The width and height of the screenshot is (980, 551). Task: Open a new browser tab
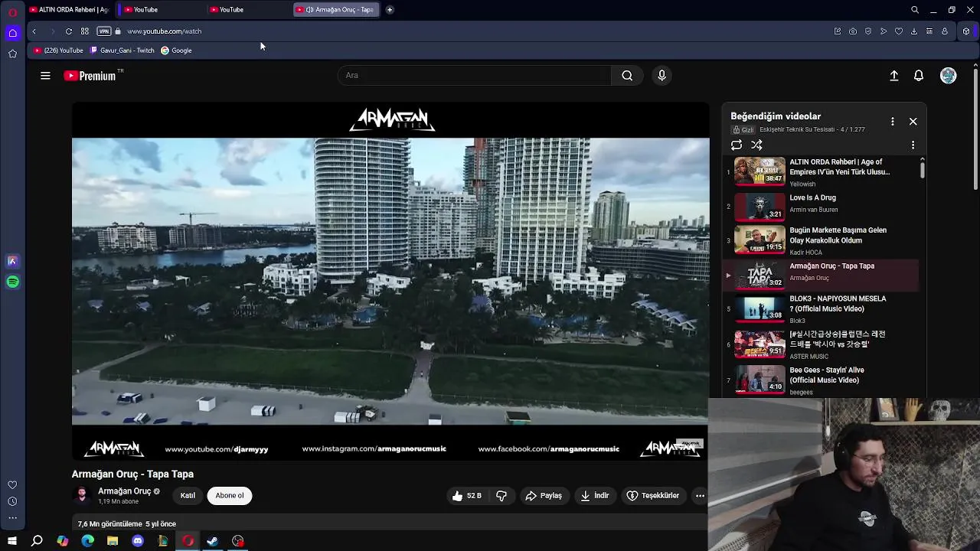click(x=390, y=10)
